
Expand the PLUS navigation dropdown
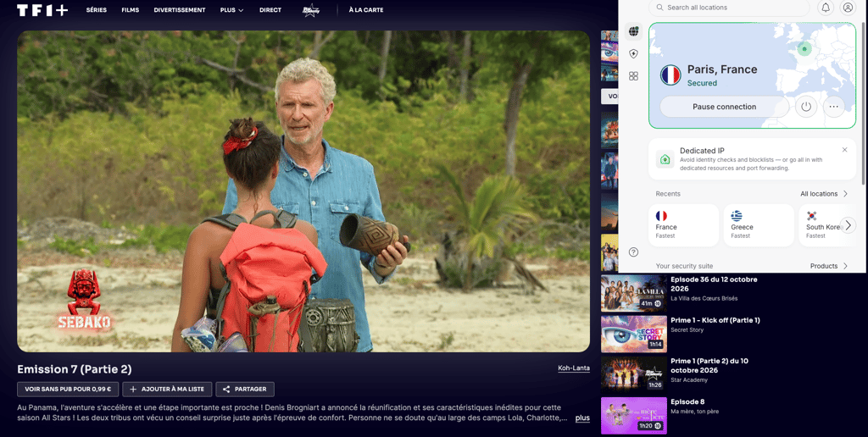click(231, 10)
